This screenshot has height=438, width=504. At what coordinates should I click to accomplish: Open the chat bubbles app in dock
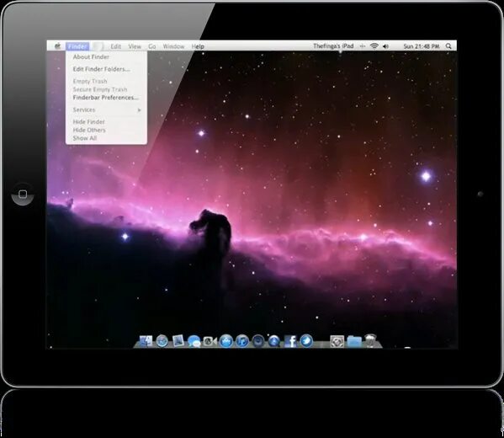[194, 341]
